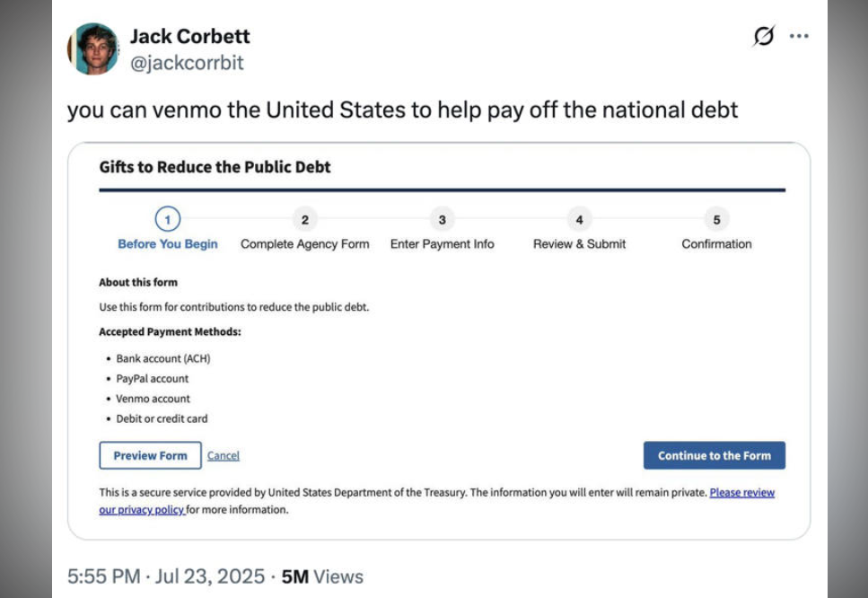Click the 5M Views count
868x598 pixels.
tap(322, 576)
